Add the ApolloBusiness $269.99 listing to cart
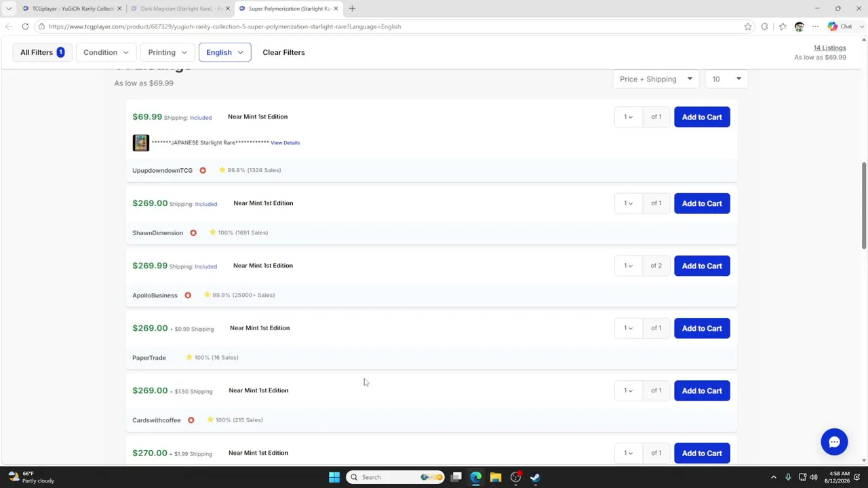Image resolution: width=868 pixels, height=488 pixels. pos(702,266)
